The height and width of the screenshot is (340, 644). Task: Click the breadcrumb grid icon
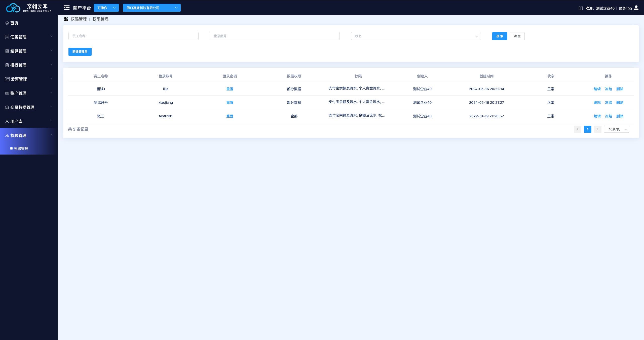66,19
